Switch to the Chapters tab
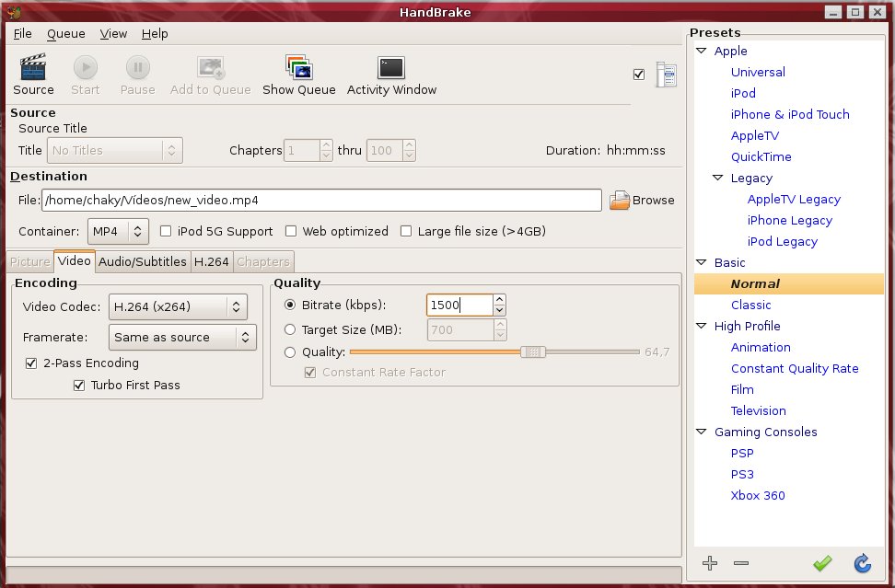 coord(263,261)
